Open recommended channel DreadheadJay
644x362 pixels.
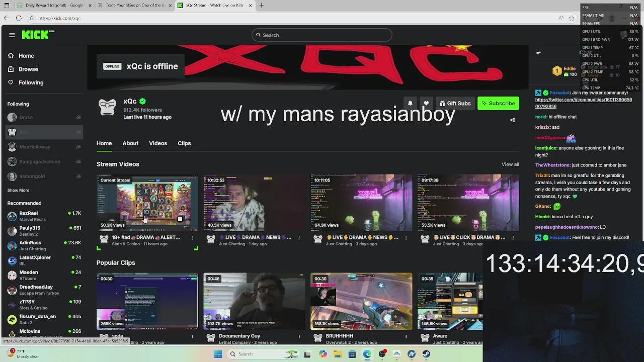pyautogui.click(x=44, y=290)
